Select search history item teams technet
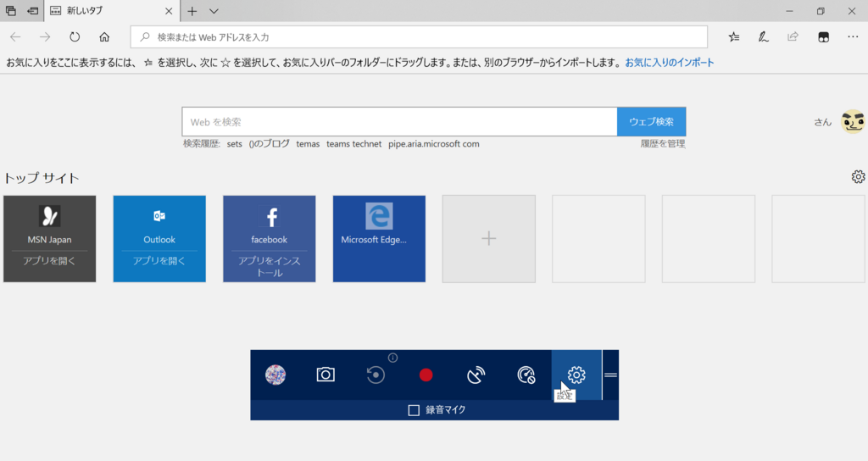The height and width of the screenshot is (461, 868). (353, 144)
